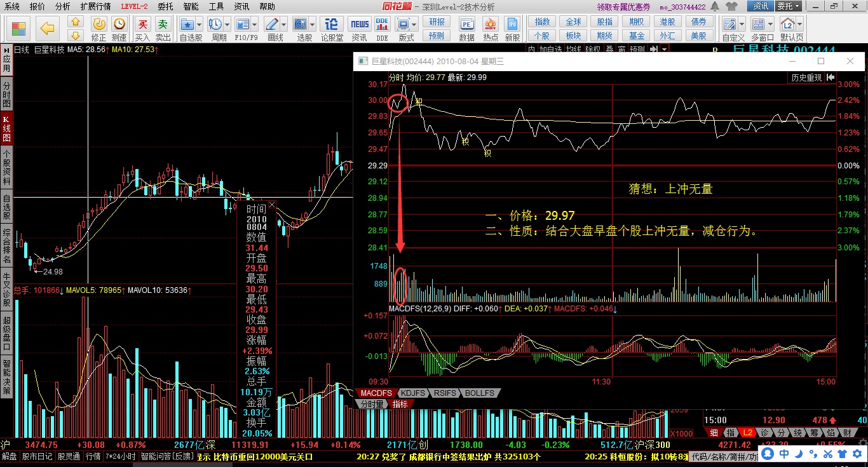Open the 测速 speed test tool
This screenshot has height=467, width=868.
(119, 29)
